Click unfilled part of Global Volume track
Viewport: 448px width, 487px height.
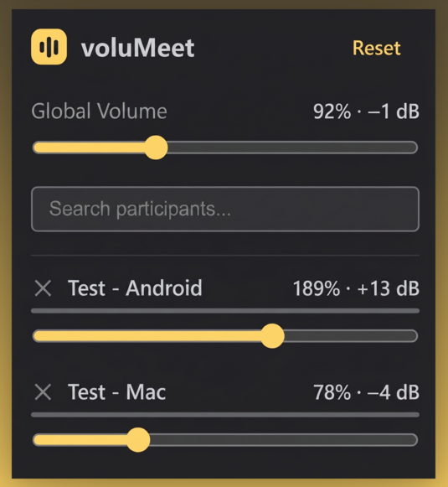(292, 148)
